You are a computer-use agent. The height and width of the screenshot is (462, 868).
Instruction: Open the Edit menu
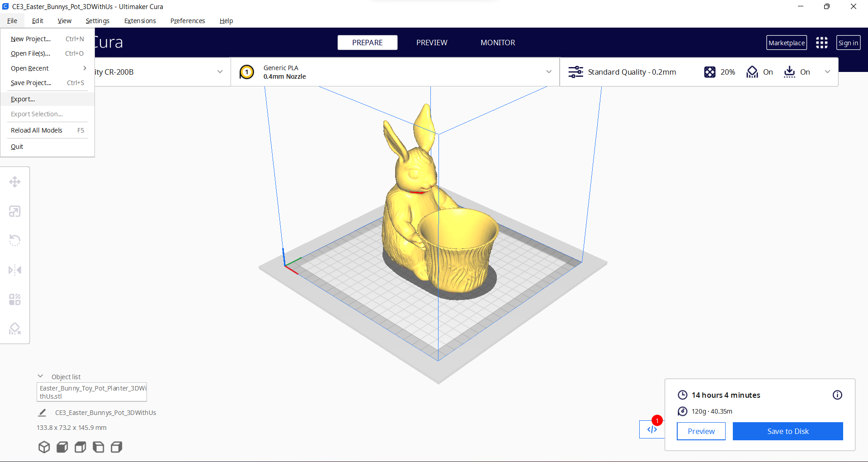coord(38,21)
